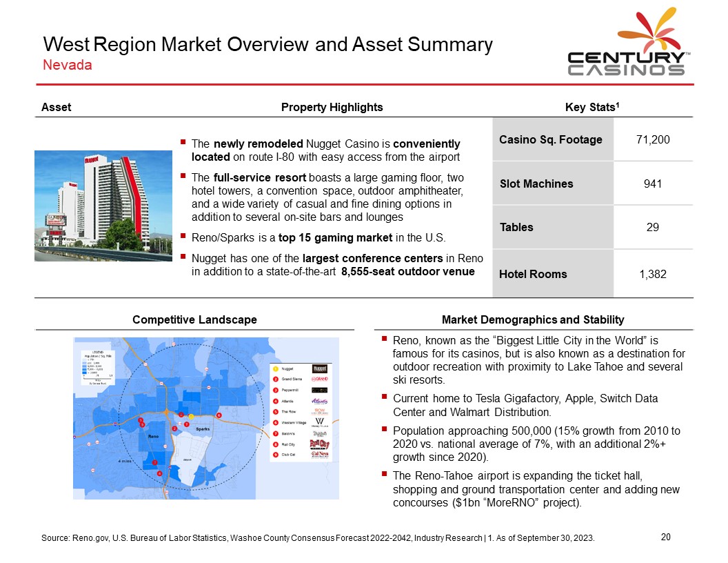Click red number 7 legend marker for Baldini's
Viewport: 728px width, 563px height.
pyautogui.click(x=275, y=434)
